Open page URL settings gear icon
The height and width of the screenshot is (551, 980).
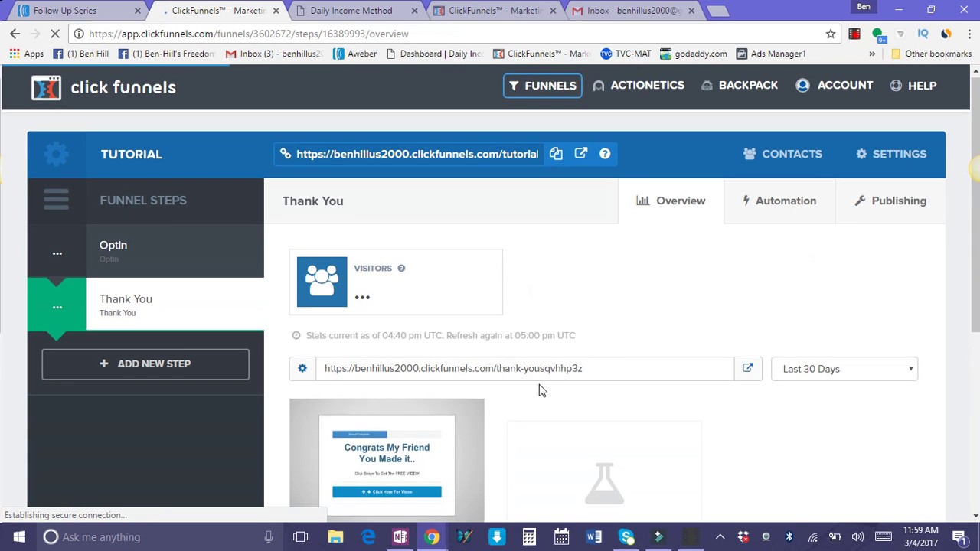pyautogui.click(x=302, y=368)
